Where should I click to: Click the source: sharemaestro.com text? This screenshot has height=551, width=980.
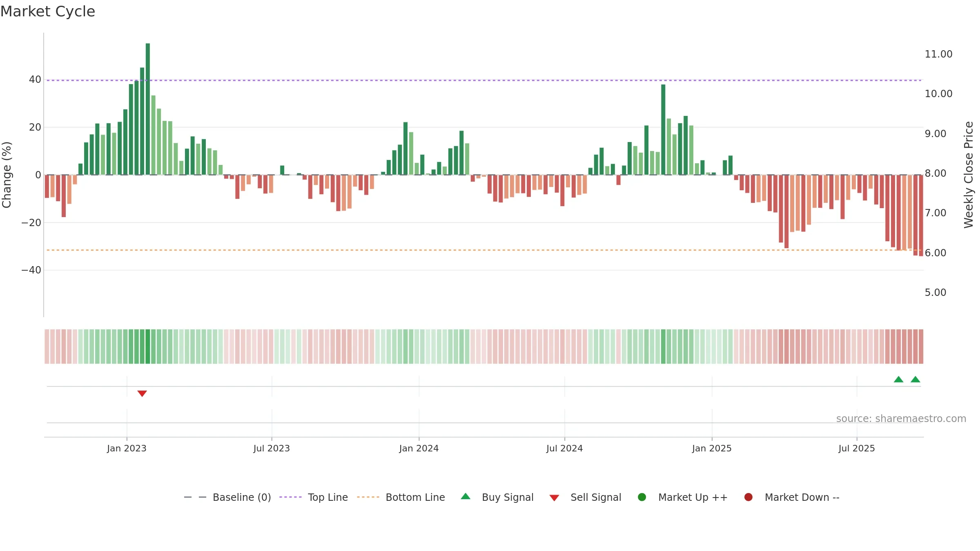coord(901,419)
